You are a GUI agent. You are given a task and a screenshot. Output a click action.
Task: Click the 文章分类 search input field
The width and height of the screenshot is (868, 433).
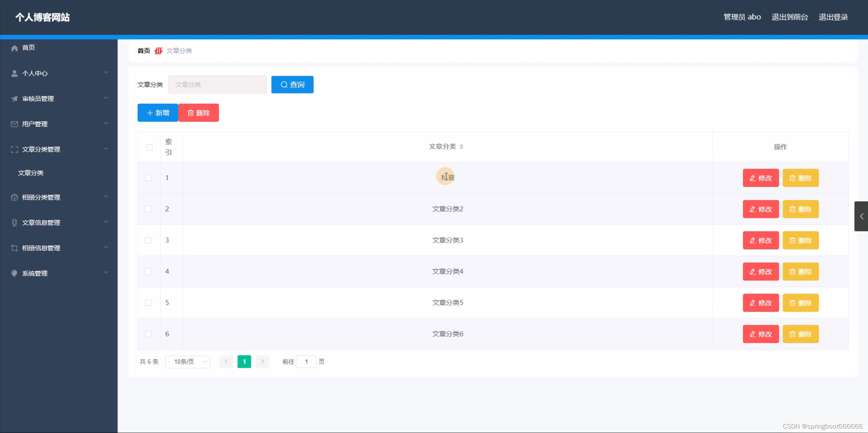point(217,85)
